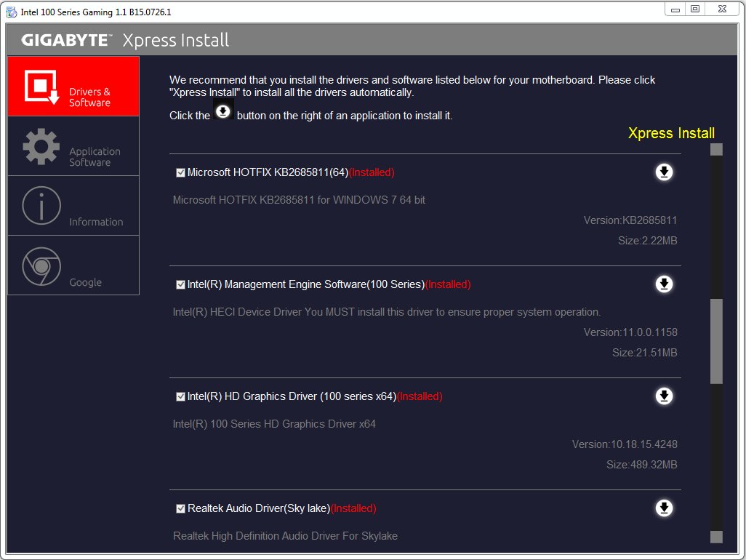Toggle Realtek Audio Driver checkbox

point(180,509)
